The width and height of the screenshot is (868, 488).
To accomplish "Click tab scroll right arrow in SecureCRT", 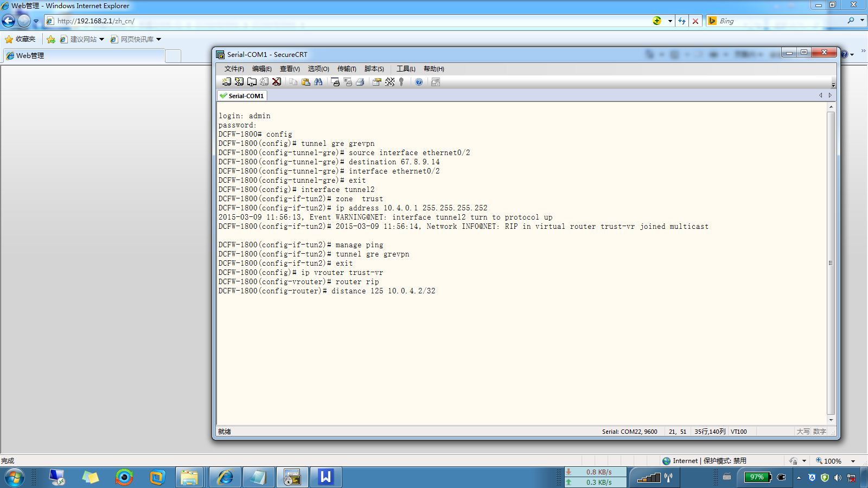I will pyautogui.click(x=830, y=95).
